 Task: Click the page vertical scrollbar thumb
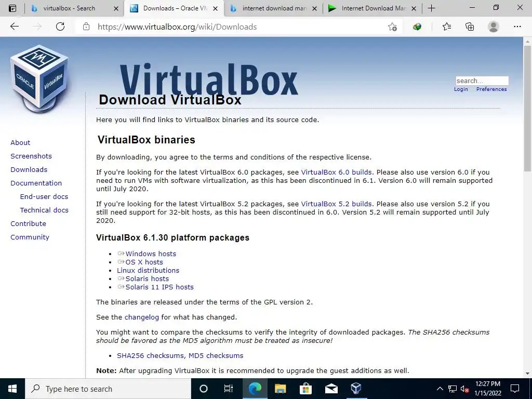(527, 109)
